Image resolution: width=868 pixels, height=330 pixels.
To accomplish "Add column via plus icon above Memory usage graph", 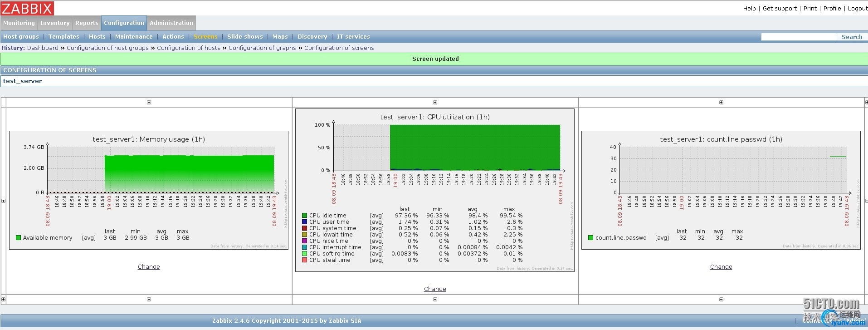I will tap(149, 103).
